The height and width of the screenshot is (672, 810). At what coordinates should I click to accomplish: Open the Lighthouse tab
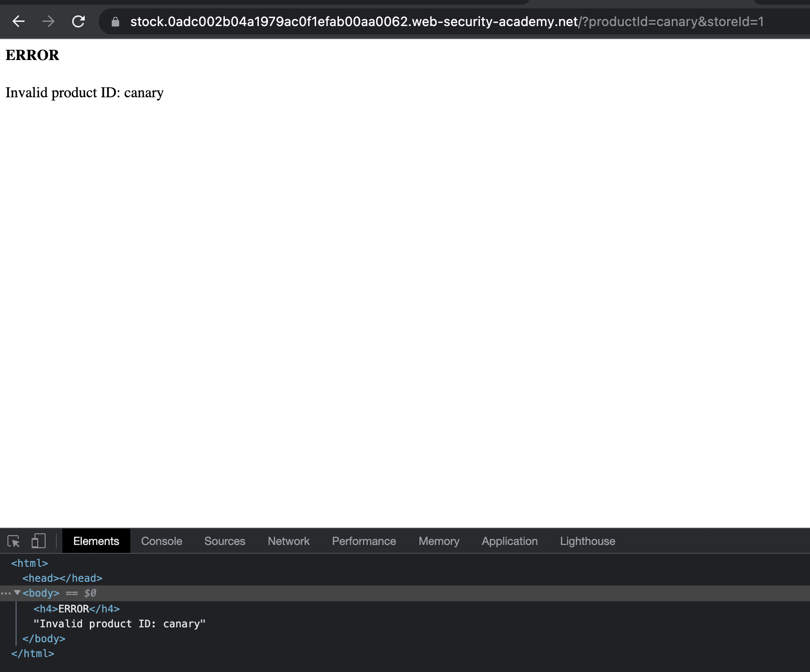click(587, 541)
